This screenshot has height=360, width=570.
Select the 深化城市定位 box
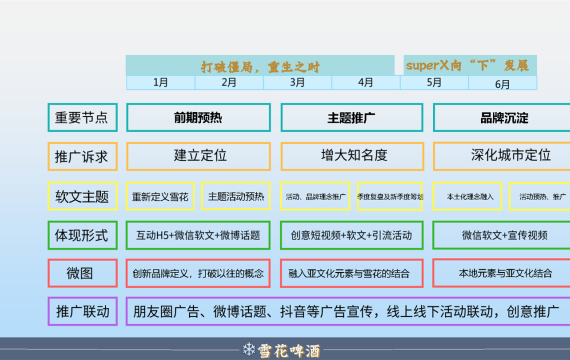tap(502, 156)
